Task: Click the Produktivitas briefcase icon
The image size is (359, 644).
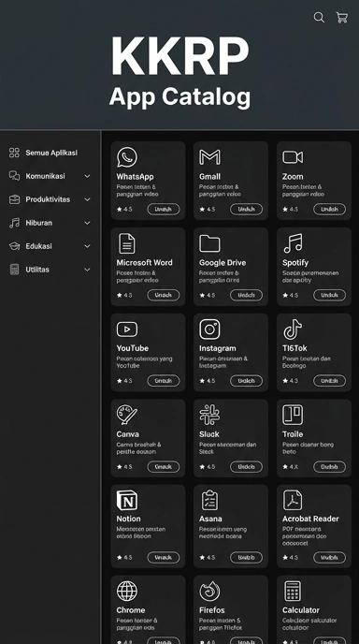Action: click(x=14, y=199)
